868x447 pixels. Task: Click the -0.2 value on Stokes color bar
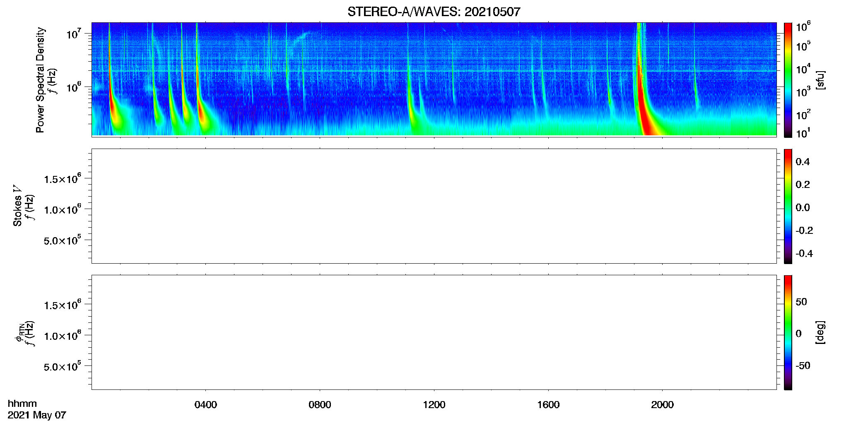pyautogui.click(x=804, y=231)
